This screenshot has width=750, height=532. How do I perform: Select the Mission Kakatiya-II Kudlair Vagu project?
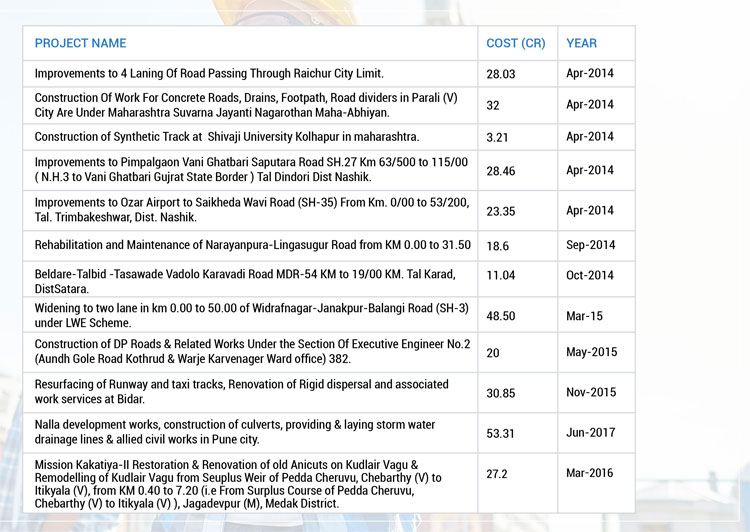pos(238,484)
